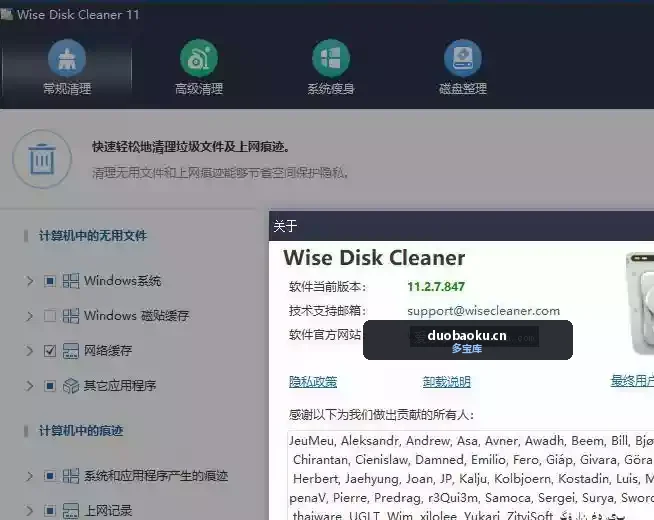Select the 上网记录 row label
The image size is (654, 520).
coord(108,511)
